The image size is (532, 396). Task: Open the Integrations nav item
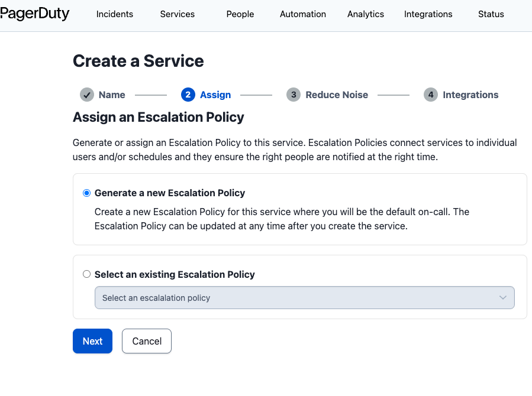pos(428,14)
